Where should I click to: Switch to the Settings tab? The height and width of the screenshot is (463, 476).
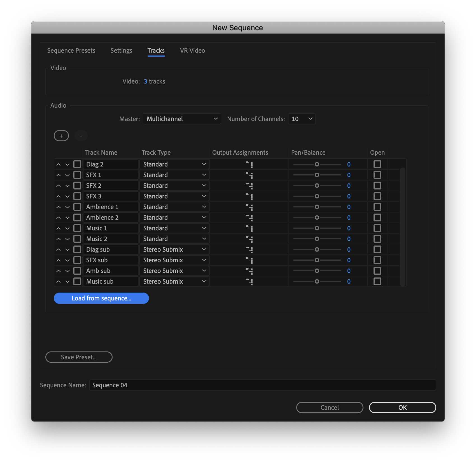121,51
